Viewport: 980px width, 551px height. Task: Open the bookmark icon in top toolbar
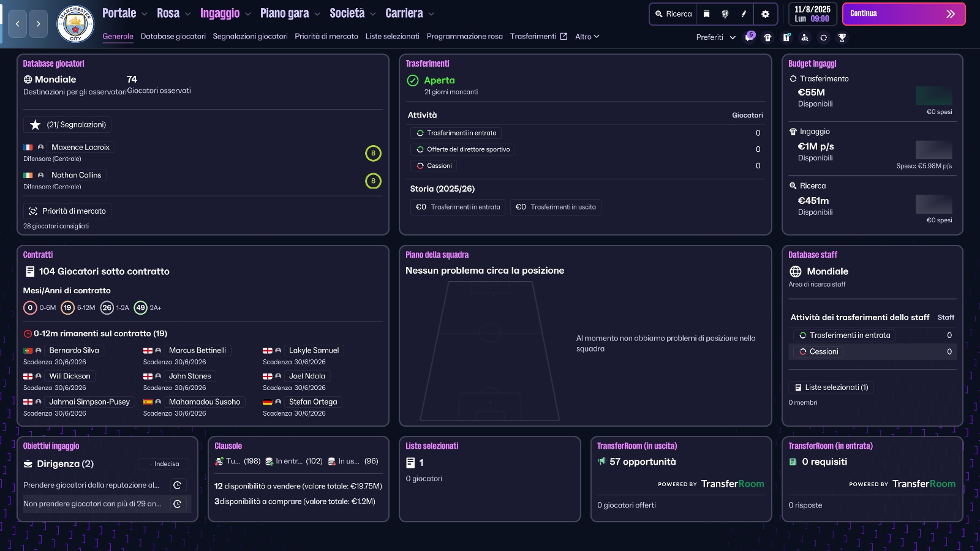coord(706,13)
